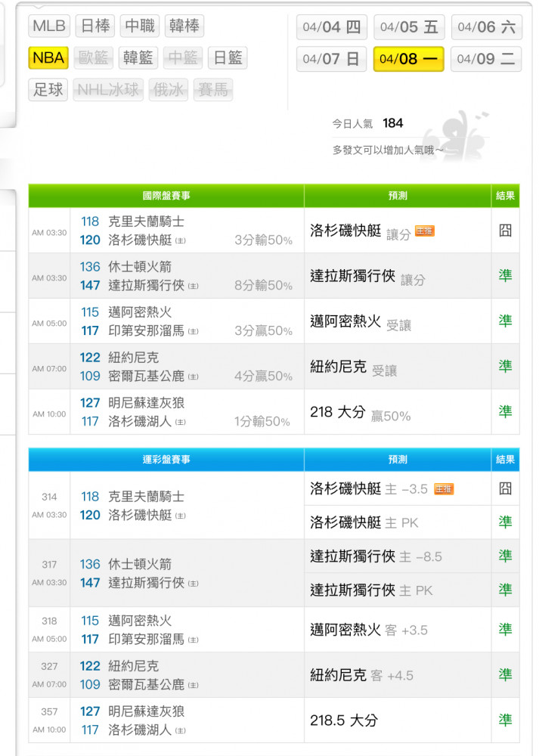Image resolution: width=539 pixels, height=756 pixels.
Task: Select the 俄冰 sport tab
Action: pos(169,90)
